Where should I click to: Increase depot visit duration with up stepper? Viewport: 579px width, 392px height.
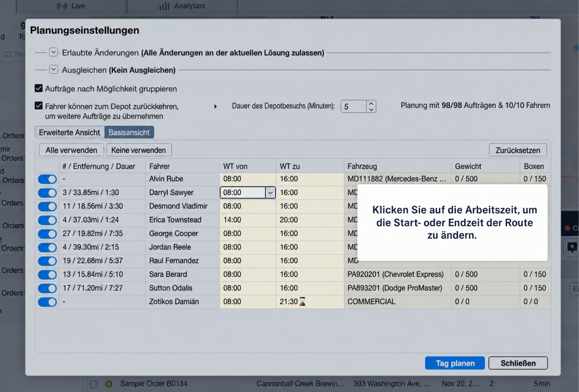371,103
